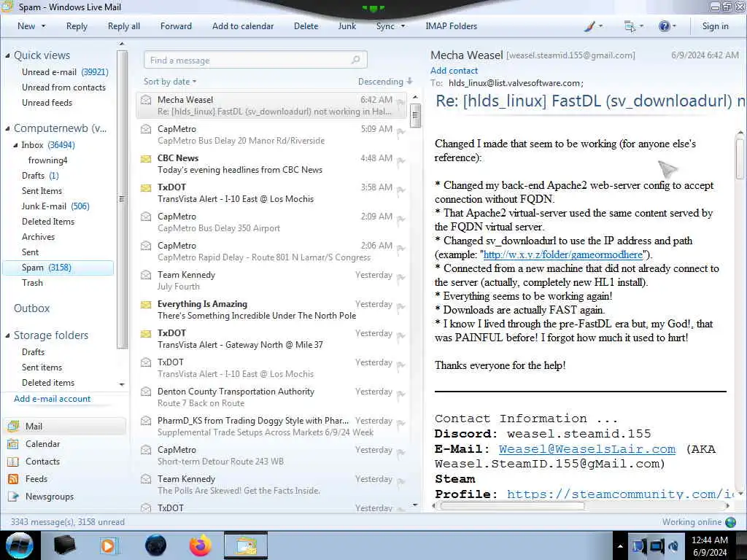The width and height of the screenshot is (747, 560).
Task: Collapse the Quick views section
Action: [7, 55]
